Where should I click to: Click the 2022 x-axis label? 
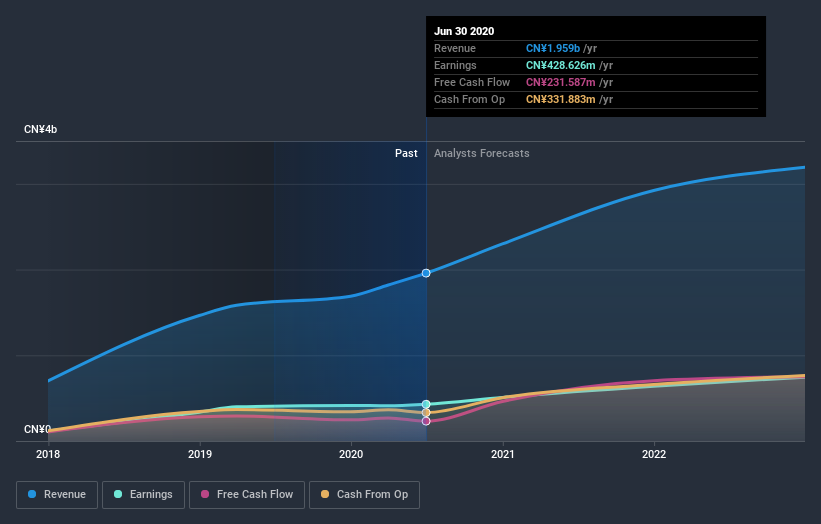(654, 454)
